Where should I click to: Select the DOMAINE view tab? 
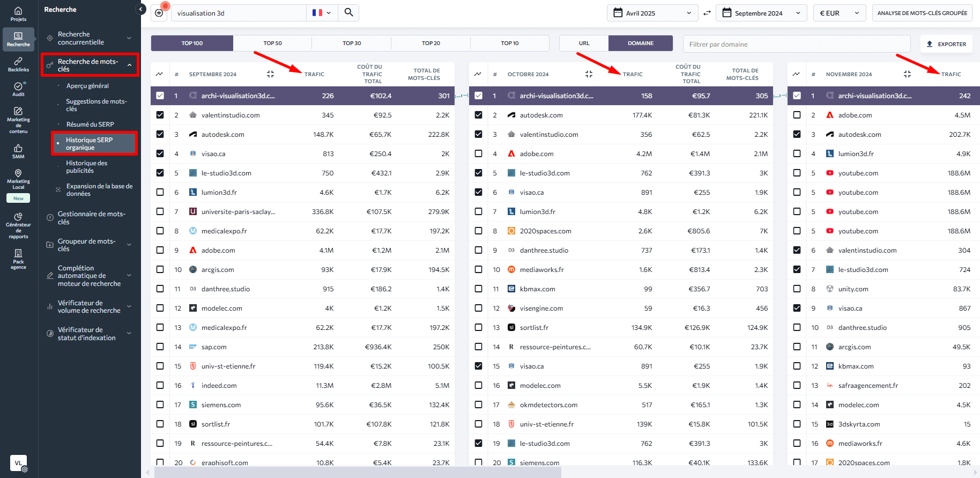click(641, 43)
